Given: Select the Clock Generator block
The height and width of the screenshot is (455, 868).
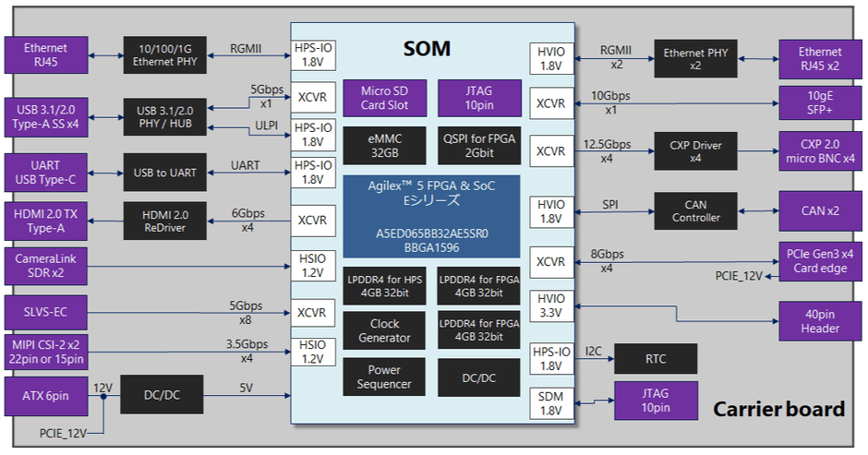Looking at the screenshot, I should click(384, 330).
